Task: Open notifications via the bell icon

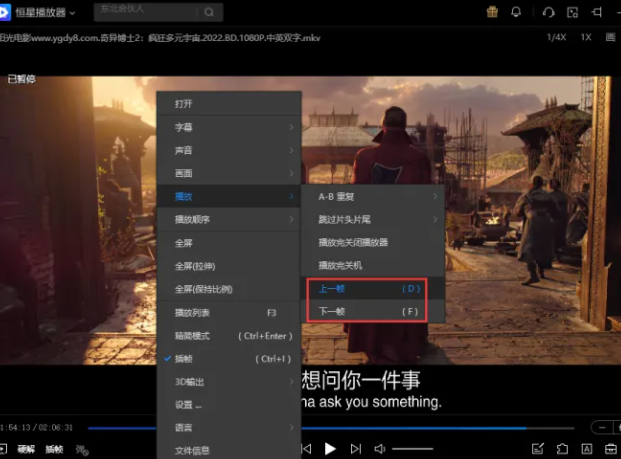Action: [516, 12]
